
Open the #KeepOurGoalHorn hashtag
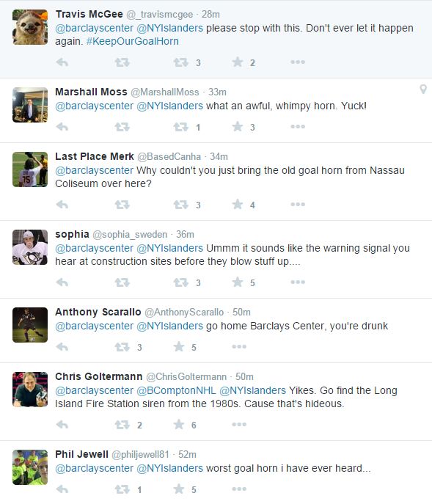click(x=133, y=41)
